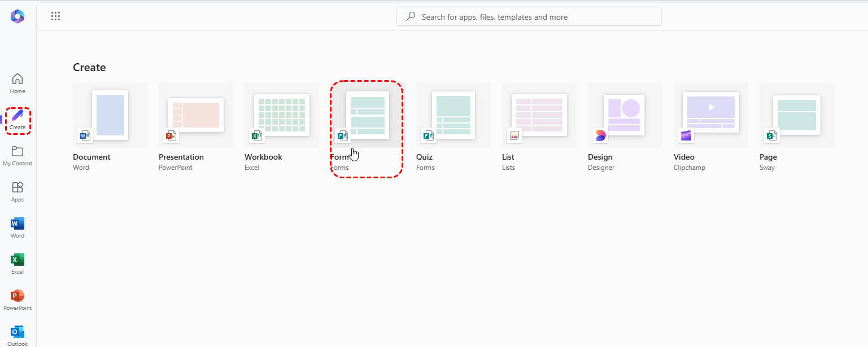Open Outlook from the left sidebar
Image resolution: width=868 pixels, height=347 pixels.
pos(18,335)
